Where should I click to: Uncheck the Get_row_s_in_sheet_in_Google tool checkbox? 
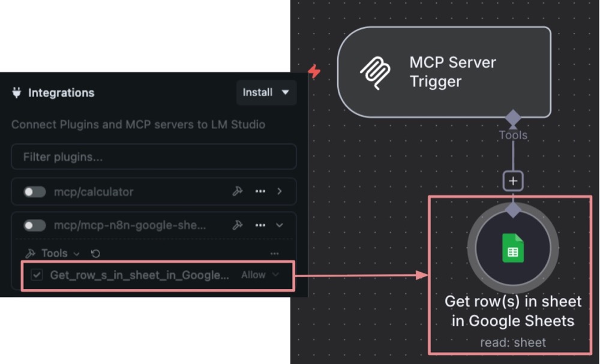pyautogui.click(x=37, y=275)
